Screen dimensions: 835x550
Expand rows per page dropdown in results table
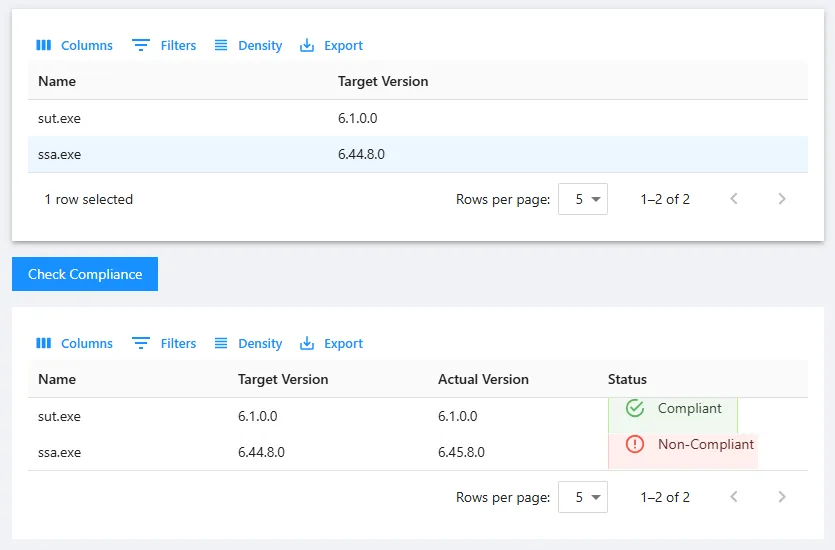[x=583, y=497]
